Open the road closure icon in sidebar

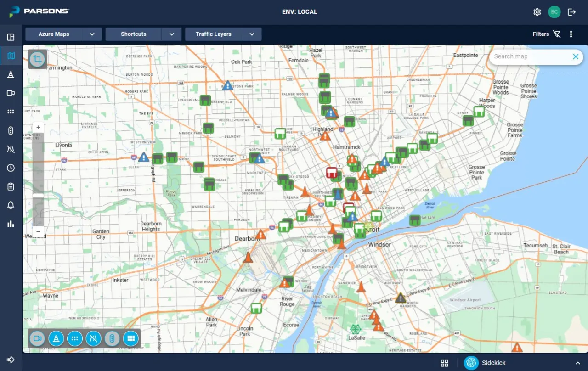(x=11, y=149)
